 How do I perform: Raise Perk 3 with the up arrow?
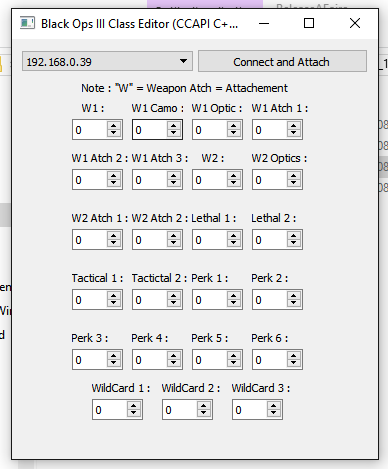click(114, 356)
